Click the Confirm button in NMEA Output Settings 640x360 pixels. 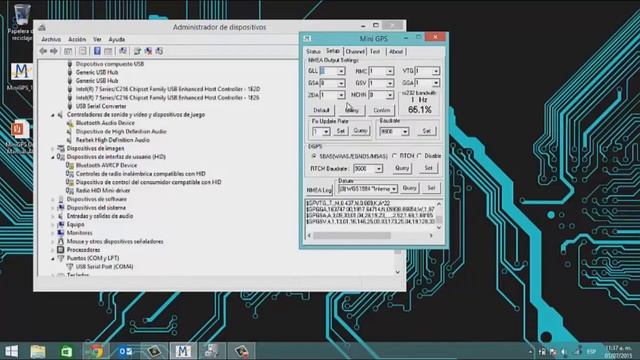[x=382, y=110]
